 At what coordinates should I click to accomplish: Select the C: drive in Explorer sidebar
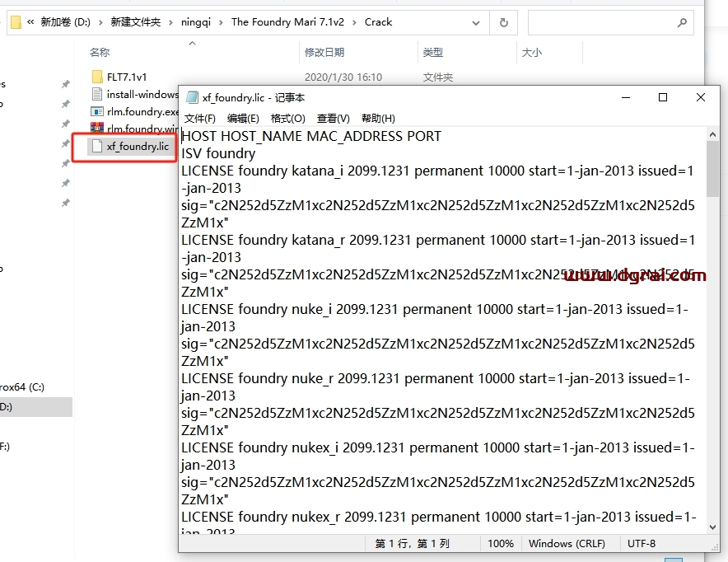coord(22,387)
